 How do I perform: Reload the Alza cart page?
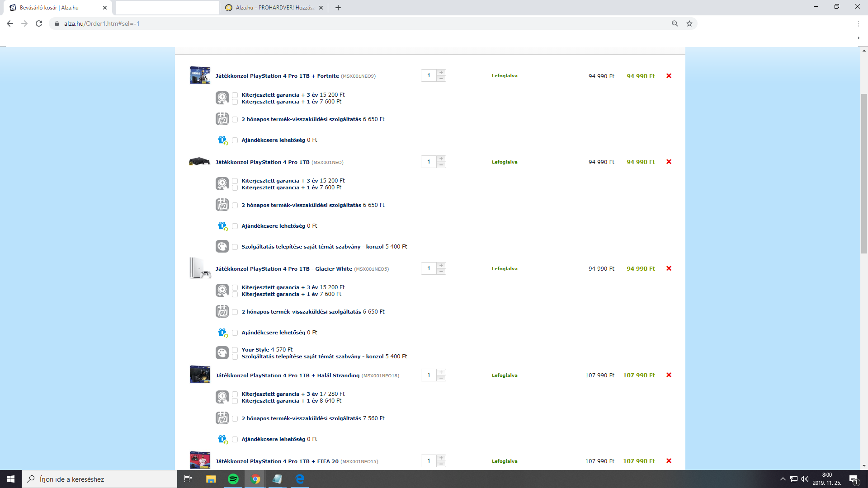39,23
